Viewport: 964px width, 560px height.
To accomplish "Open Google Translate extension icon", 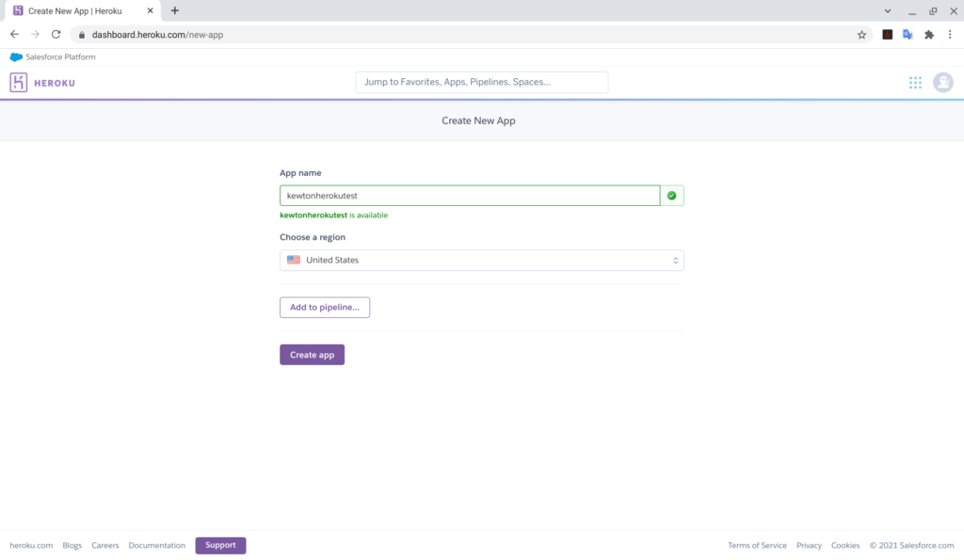I will click(907, 33).
